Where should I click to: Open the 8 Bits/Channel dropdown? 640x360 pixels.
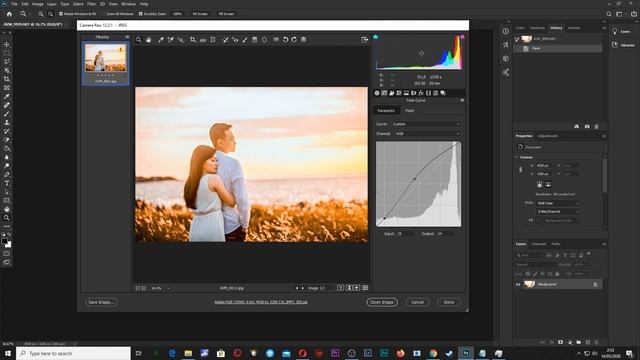click(558, 211)
